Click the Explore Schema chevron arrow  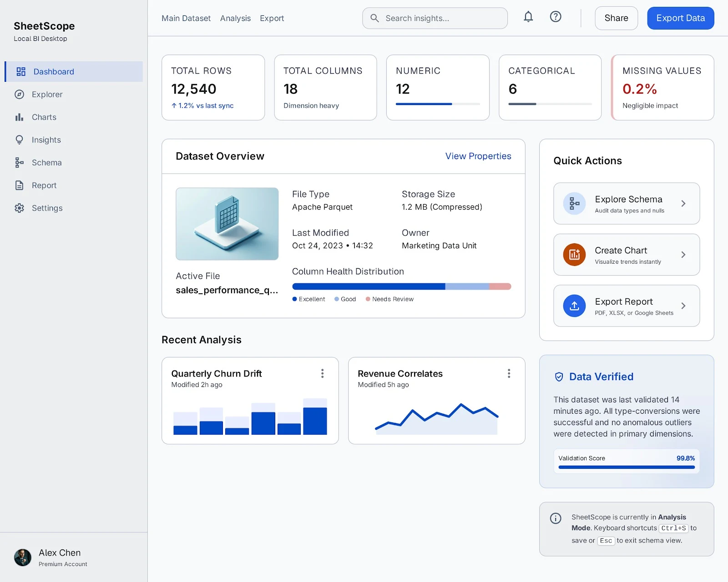683,204
